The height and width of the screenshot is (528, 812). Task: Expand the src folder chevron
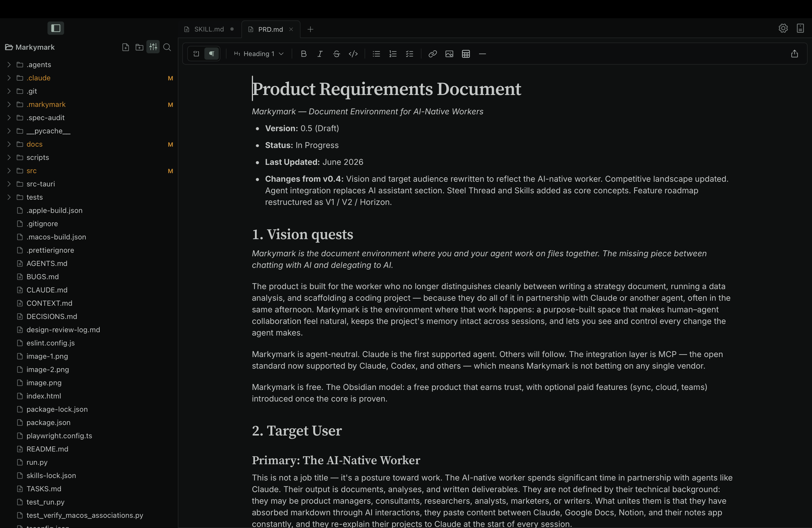point(9,171)
